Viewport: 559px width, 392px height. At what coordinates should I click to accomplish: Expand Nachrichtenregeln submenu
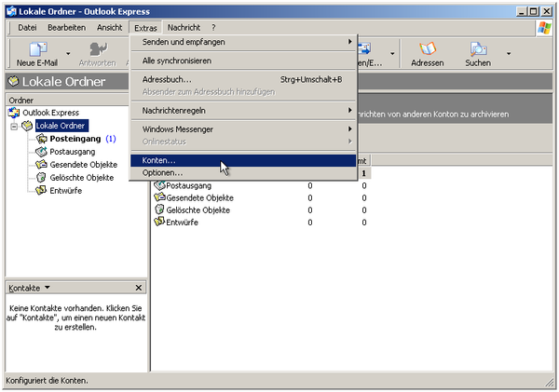243,111
